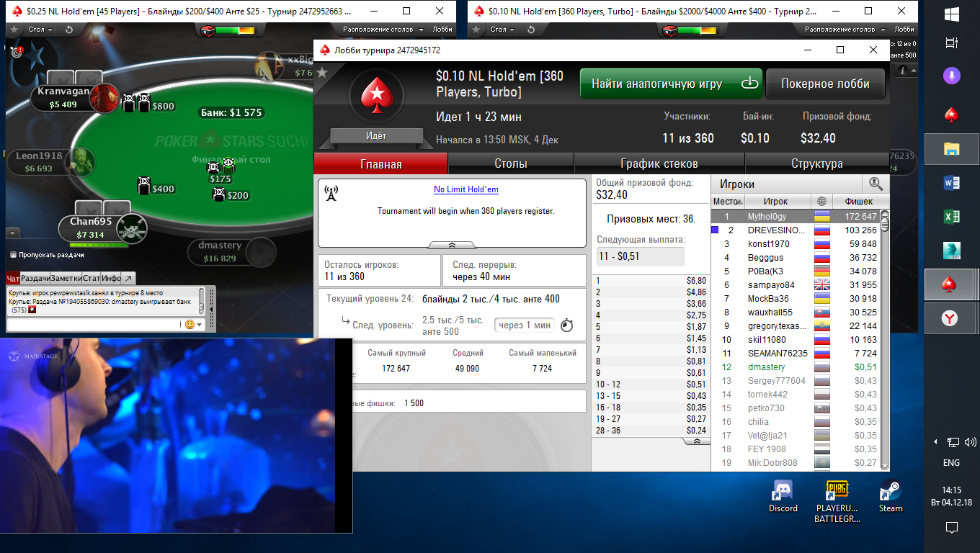Viewport: 980px width, 553px height.
Task: Sort players by the globe country column
Action: coord(821,202)
